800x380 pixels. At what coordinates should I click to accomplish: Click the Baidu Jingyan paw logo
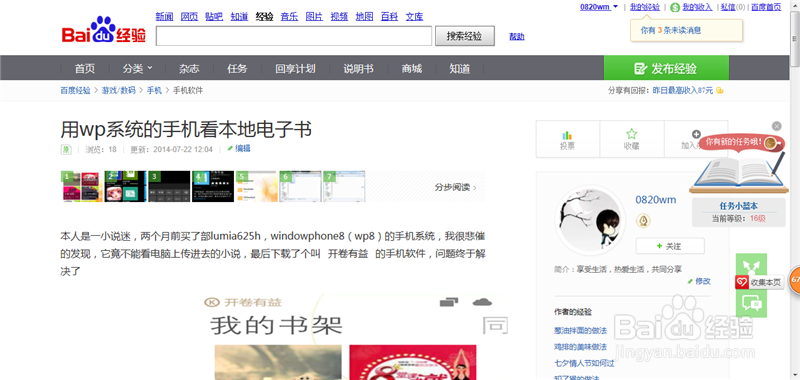[x=104, y=31]
